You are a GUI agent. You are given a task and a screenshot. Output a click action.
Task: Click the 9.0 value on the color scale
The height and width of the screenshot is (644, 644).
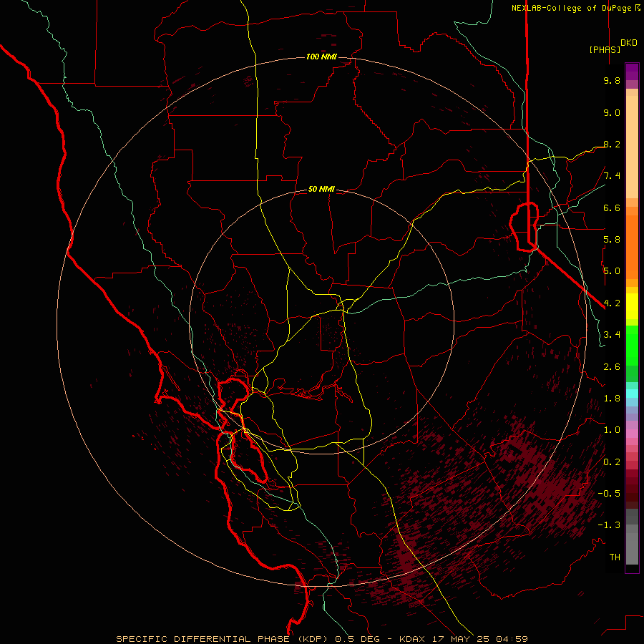pyautogui.click(x=612, y=112)
